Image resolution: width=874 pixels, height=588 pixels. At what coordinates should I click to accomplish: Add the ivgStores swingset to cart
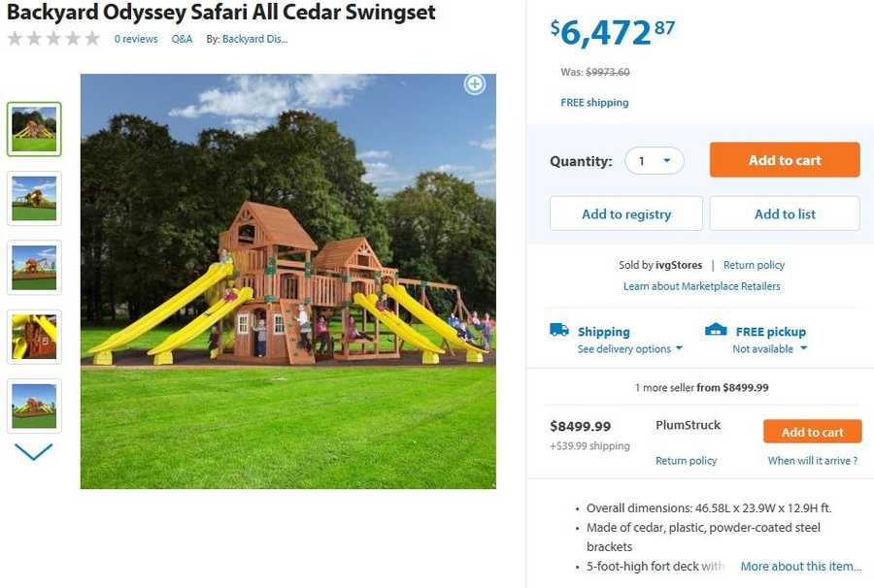[785, 160]
